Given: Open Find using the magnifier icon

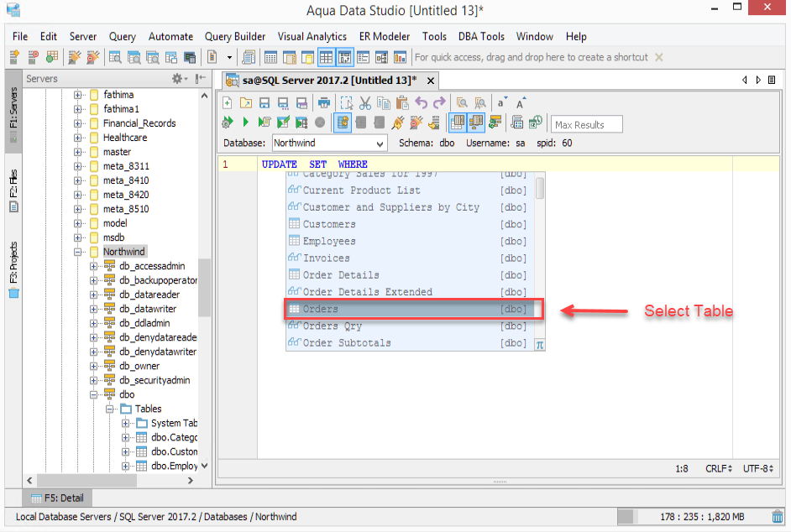Looking at the screenshot, I should click(x=460, y=102).
